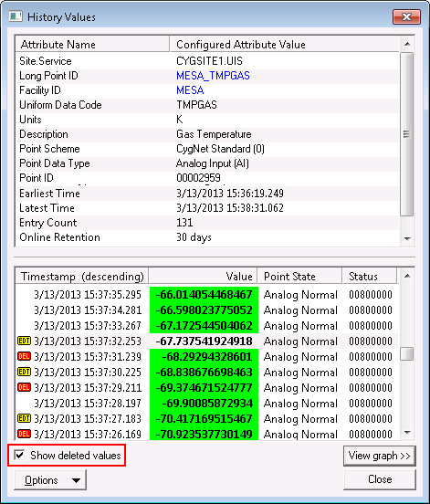Select value -66.598023775052 cell
The height and width of the screenshot is (504, 430).
click(204, 310)
